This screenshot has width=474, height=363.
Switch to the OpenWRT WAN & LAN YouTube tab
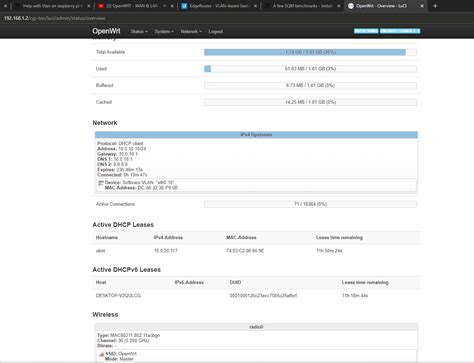click(135, 6)
